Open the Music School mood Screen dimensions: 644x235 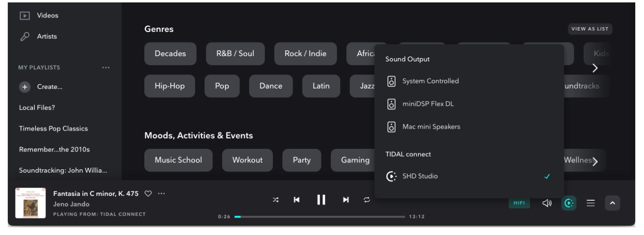click(x=178, y=160)
